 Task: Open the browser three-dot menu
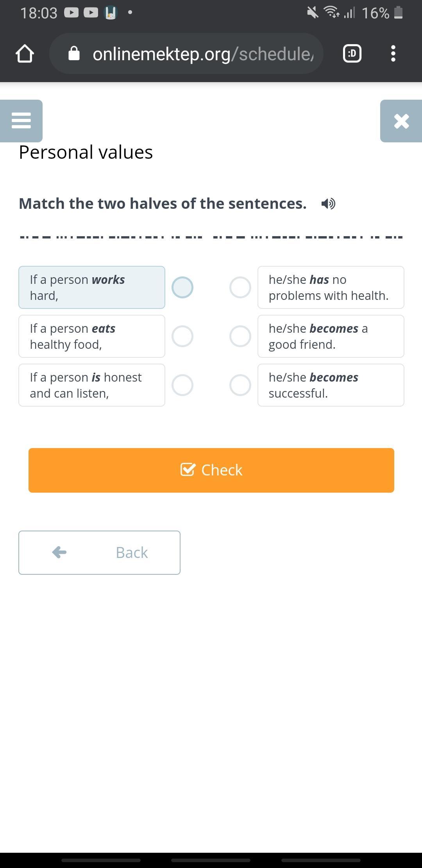(393, 54)
